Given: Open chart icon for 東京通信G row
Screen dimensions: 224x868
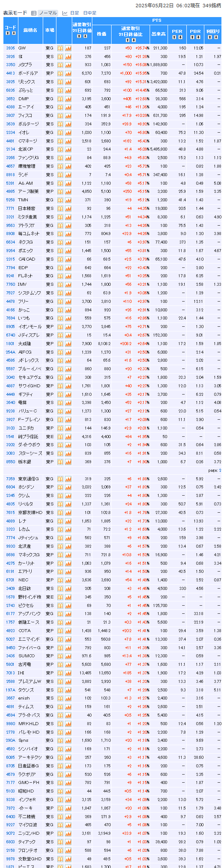Looking at the screenshot, I should click(68, 479).
